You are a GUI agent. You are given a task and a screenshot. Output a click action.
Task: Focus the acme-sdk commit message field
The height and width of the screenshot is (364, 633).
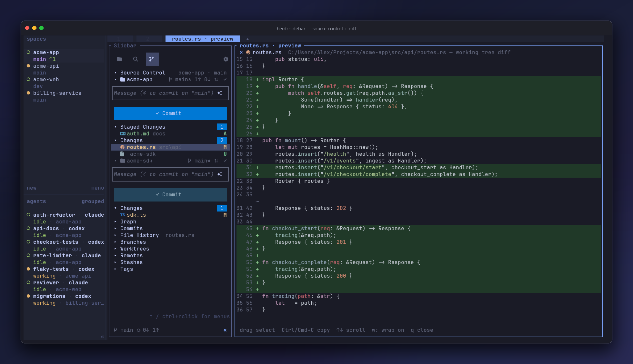coord(170,174)
